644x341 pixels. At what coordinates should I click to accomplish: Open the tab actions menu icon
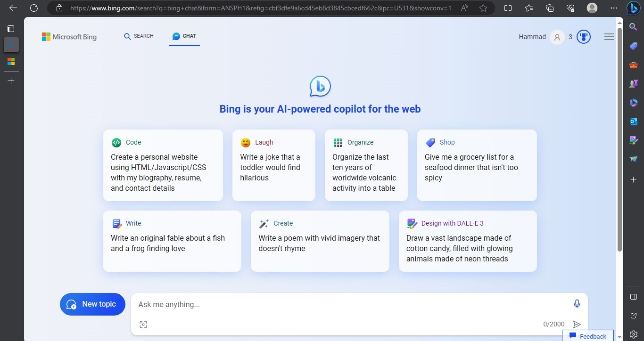tap(11, 29)
